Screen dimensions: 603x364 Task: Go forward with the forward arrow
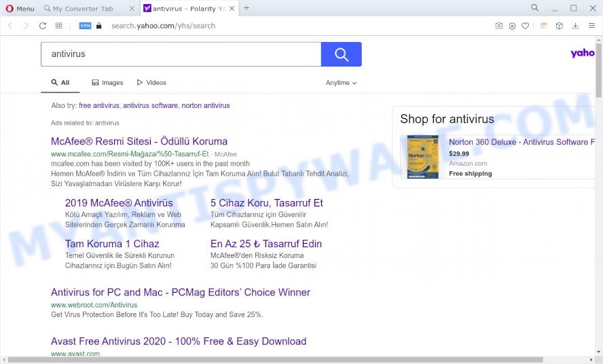26,26
